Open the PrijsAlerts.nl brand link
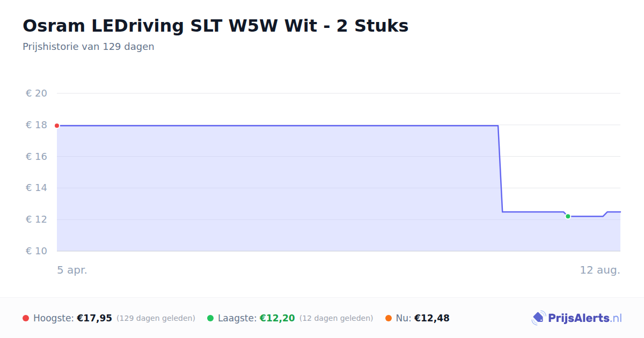Image resolution: width=644 pixels, height=338 pixels. pos(576,318)
